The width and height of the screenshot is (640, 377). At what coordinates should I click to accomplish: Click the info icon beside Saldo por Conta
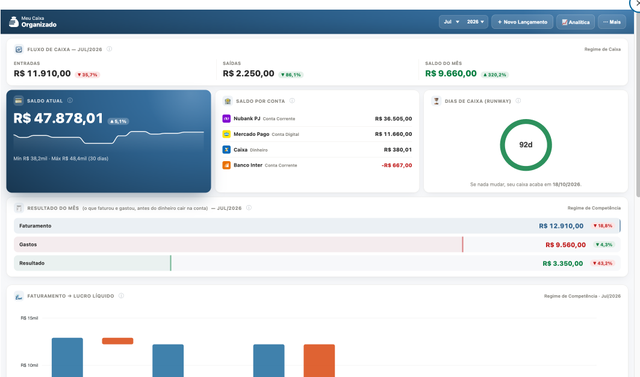[292, 101]
